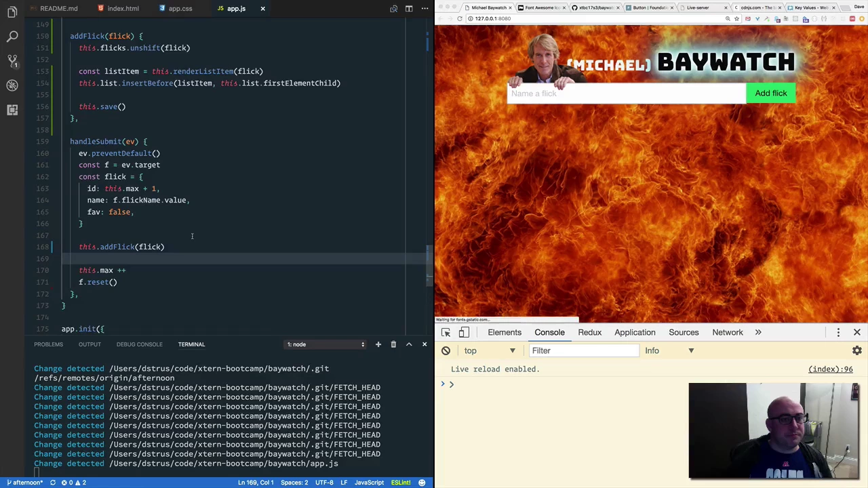Select the Redux tab in DevTools
The image size is (868, 488).
(x=590, y=332)
